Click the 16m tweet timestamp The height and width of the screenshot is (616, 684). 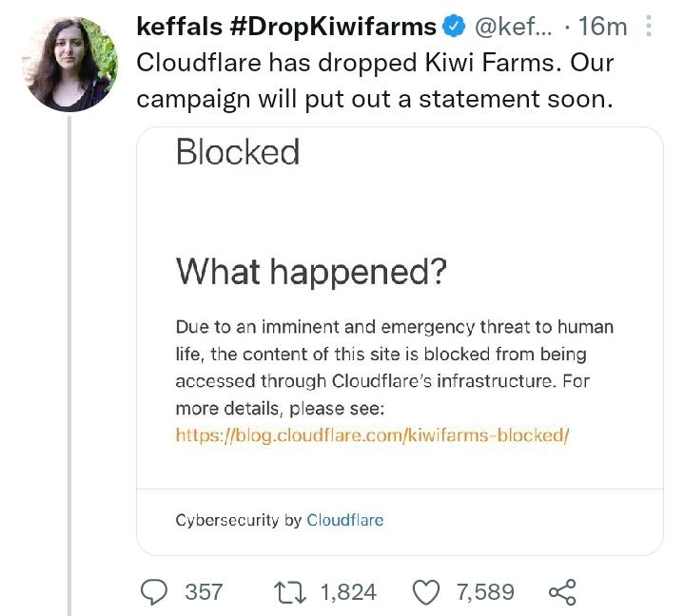pyautogui.click(x=602, y=26)
